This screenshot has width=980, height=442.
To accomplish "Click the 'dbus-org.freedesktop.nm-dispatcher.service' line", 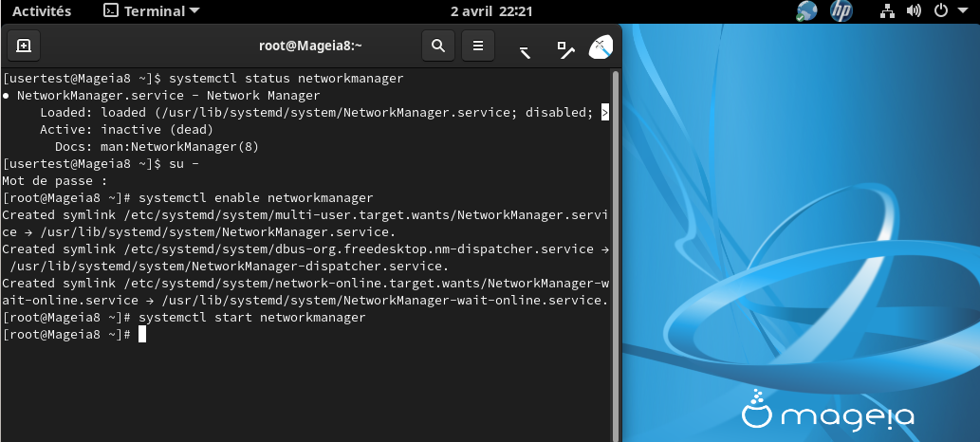I will coord(305,249).
